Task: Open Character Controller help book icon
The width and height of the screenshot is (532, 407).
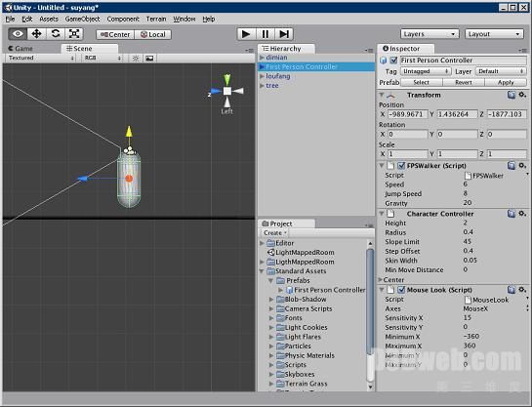Action: pyautogui.click(x=512, y=214)
